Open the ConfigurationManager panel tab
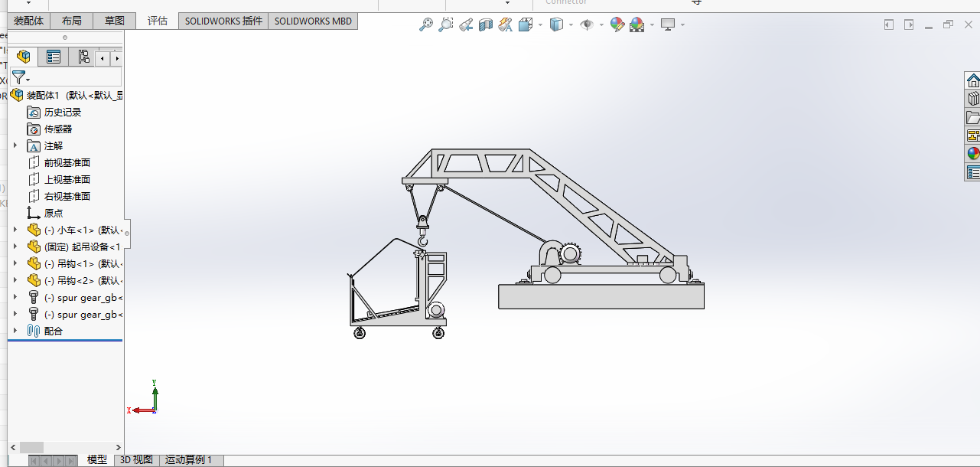The width and height of the screenshot is (980, 467). 83,57
